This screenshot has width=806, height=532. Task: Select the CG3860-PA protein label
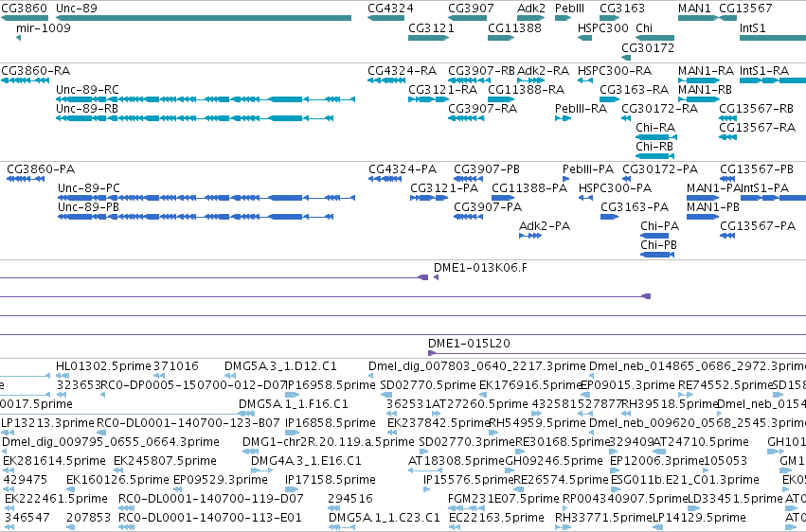coord(41,168)
